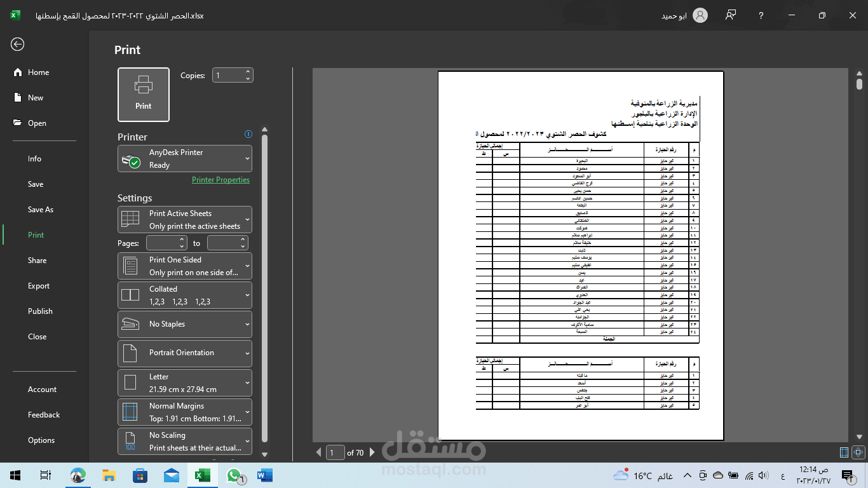868x488 pixels.
Task: Open the AnyDesk Printer dropdown
Action: 185,159
